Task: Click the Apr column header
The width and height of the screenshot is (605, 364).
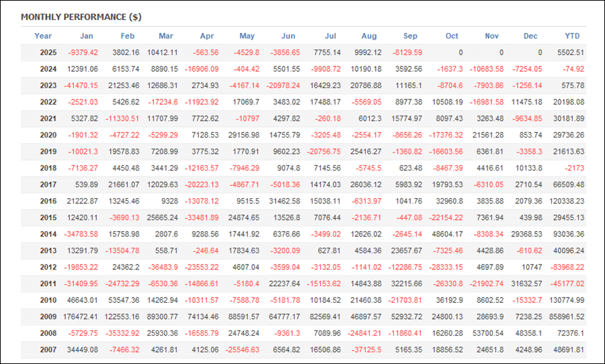Action: [207, 36]
